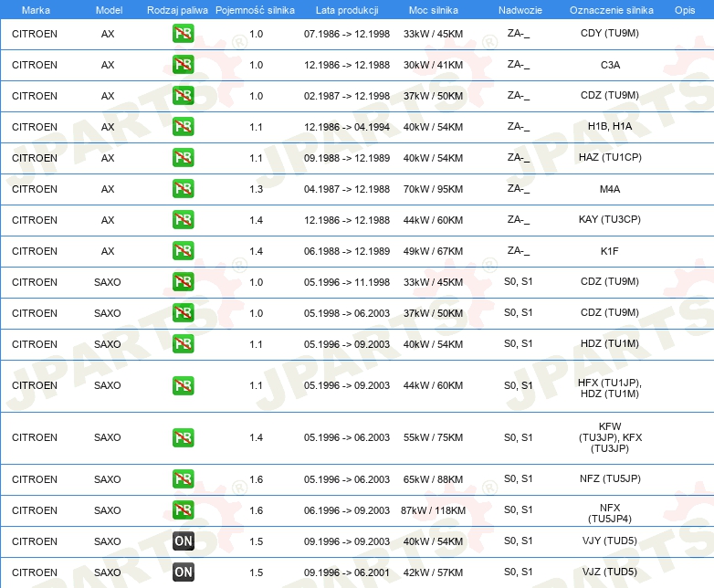Screen dimensions: 714x588
Task: Click CITROEN brand in M4A row
Action: pos(35,189)
